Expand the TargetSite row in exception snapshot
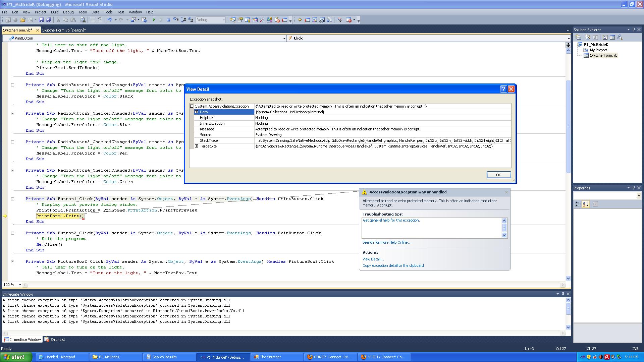 point(197,146)
